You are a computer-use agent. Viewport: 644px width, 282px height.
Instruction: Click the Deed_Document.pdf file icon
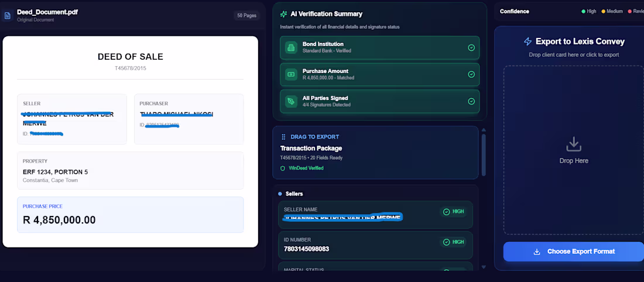8,15
